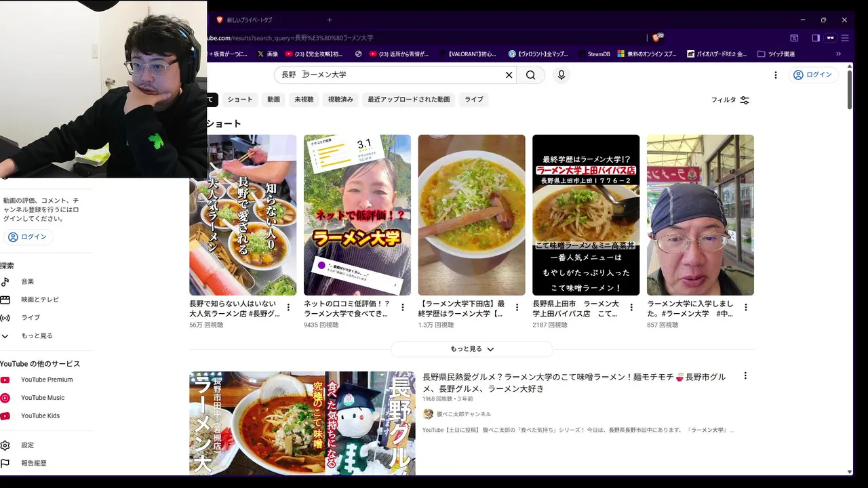Open the 腹ぺこ太郎チャンネル channel link
The image size is (868, 488).
pyautogui.click(x=464, y=414)
